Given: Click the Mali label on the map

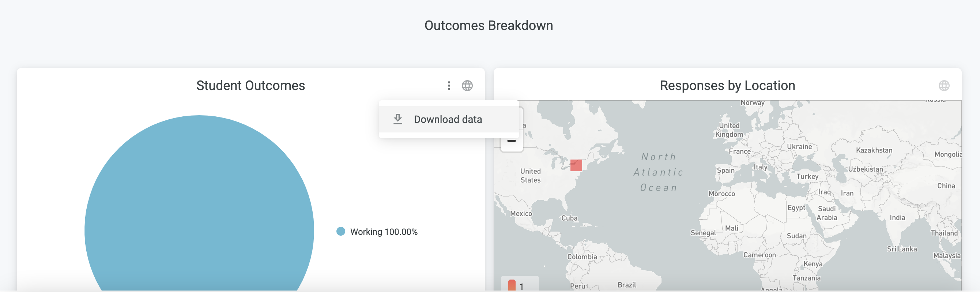Looking at the screenshot, I should click(731, 228).
